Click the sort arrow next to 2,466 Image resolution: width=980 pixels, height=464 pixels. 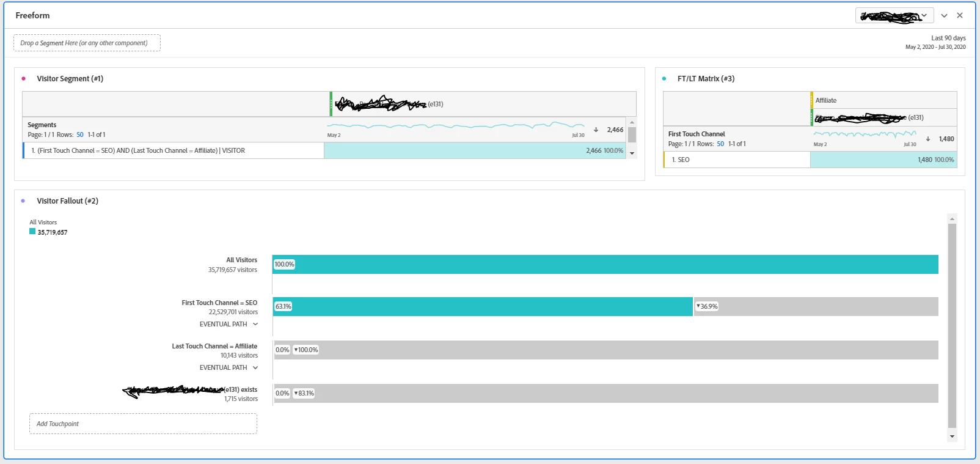[x=596, y=130]
